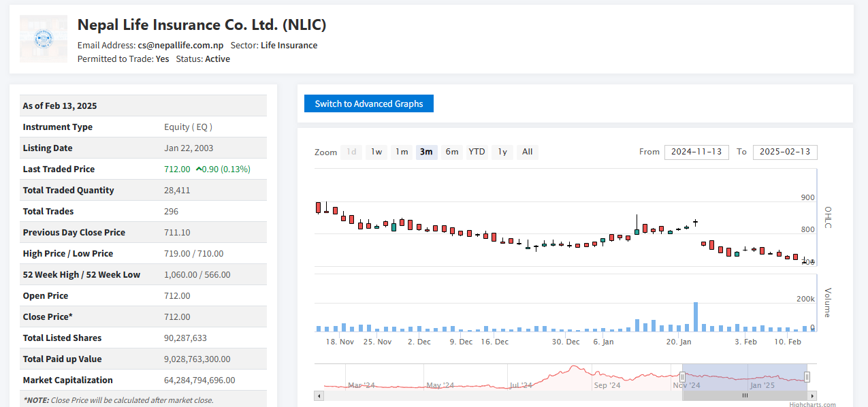Click the green up arrow beside 0.90
The image size is (868, 407).
click(x=199, y=169)
